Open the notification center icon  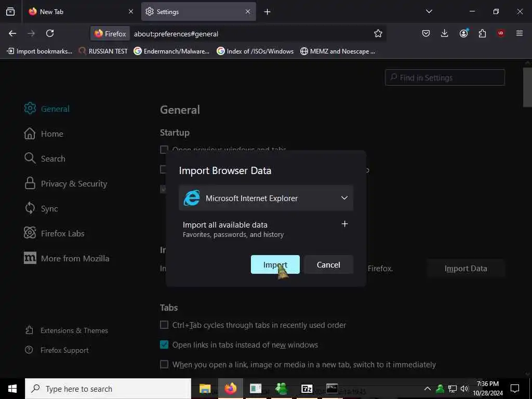(515, 389)
